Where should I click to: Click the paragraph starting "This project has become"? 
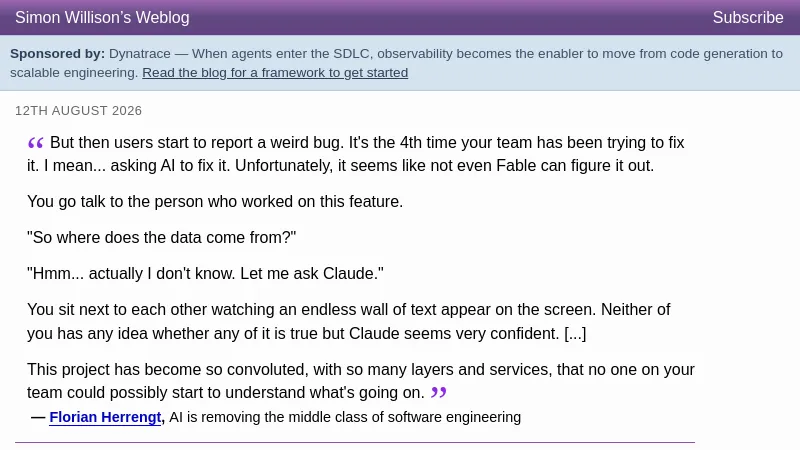pyautogui.click(x=361, y=381)
